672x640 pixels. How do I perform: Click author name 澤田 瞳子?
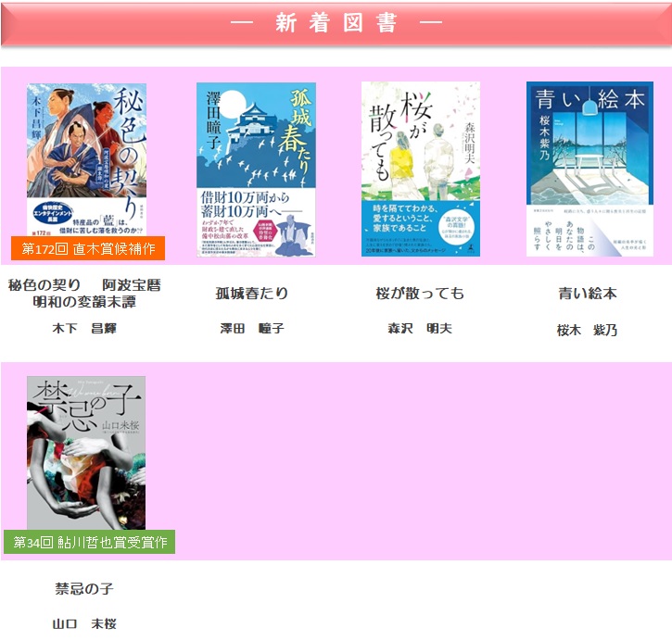[252, 329]
